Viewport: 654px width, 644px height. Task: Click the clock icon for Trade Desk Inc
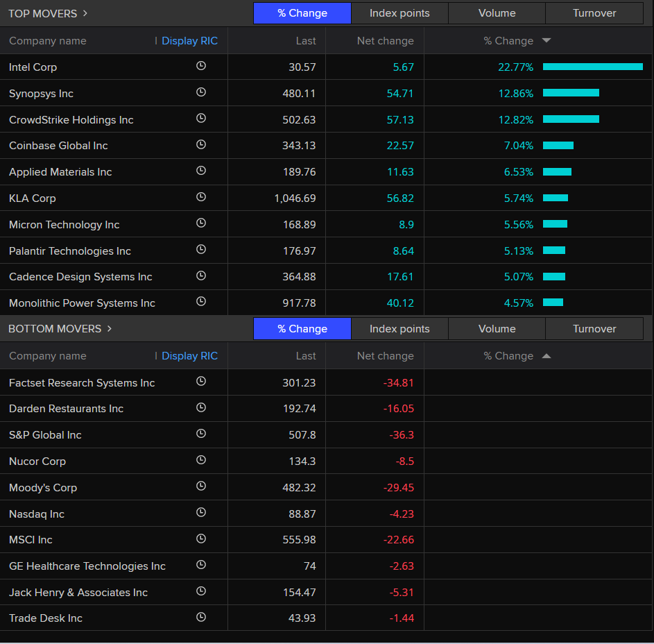201,617
